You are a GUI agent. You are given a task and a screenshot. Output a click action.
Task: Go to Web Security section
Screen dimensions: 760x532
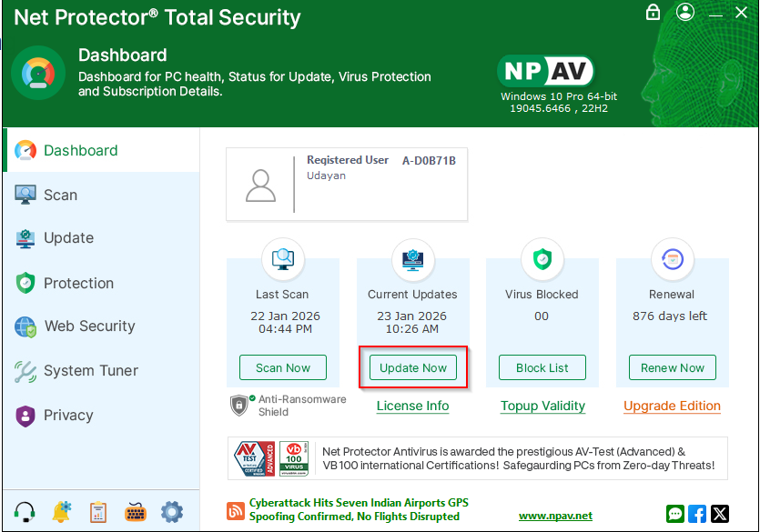(89, 326)
